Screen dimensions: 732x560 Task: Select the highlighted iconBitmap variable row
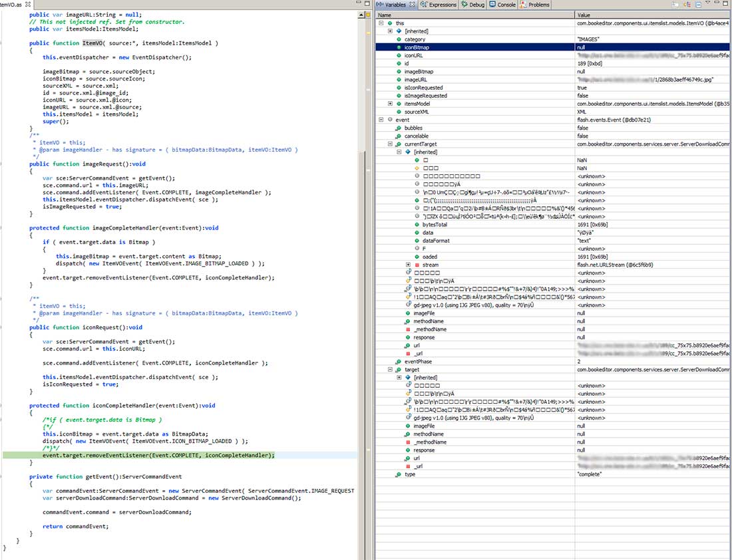[553, 47]
